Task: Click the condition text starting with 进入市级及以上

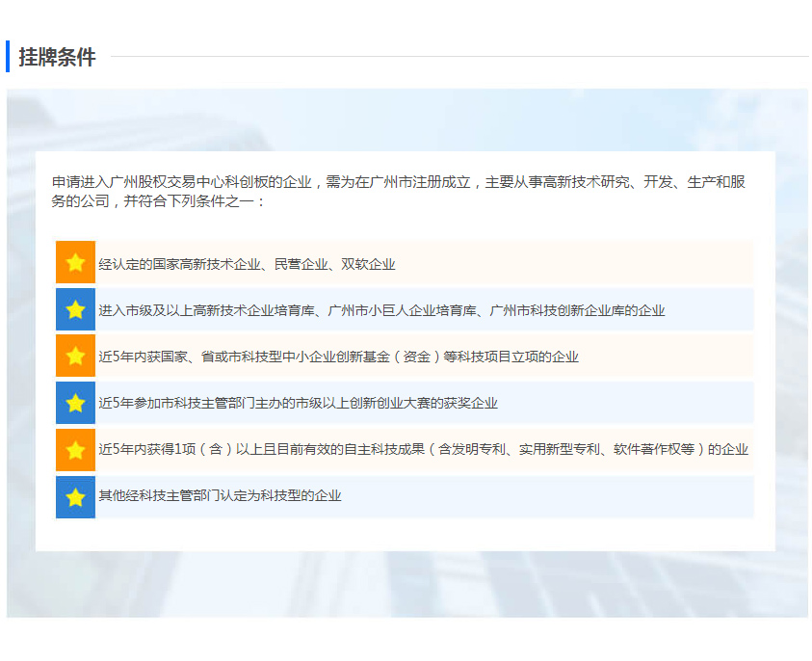Action: [381, 310]
